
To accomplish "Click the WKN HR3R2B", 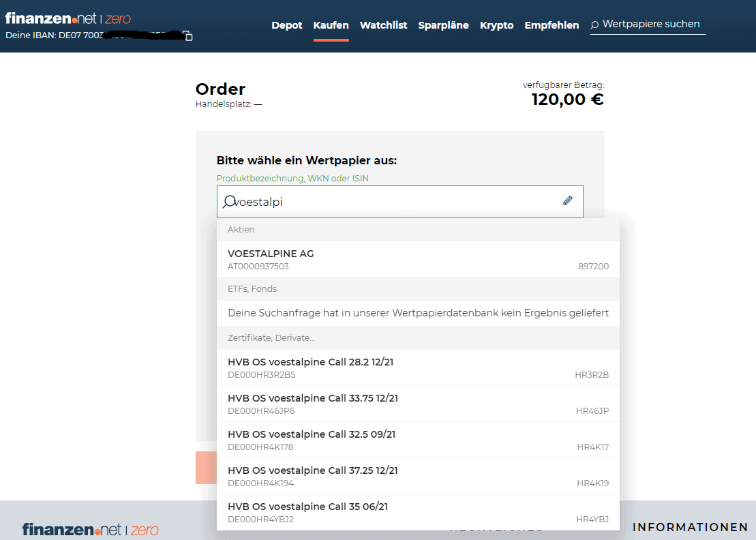I will tap(592, 374).
